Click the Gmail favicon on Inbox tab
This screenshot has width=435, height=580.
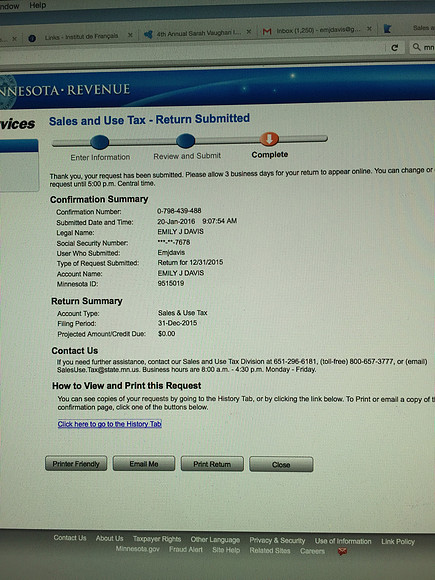[x=267, y=31]
